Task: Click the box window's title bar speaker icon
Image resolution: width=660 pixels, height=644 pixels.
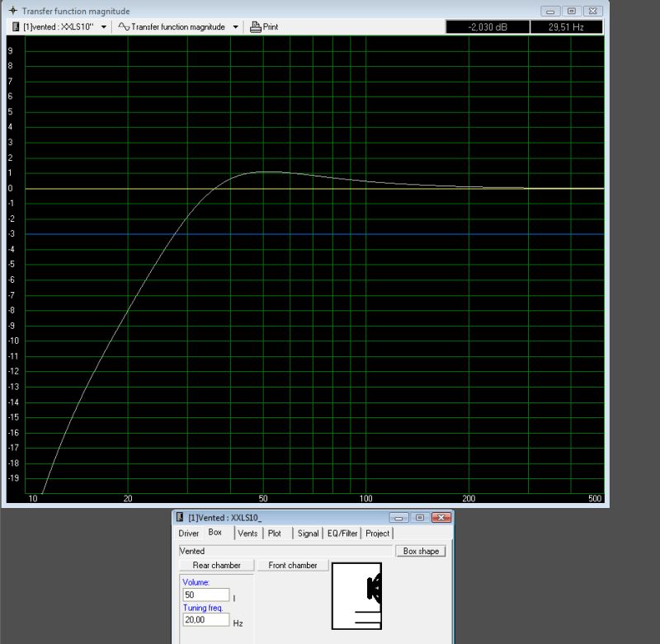Action: point(180,517)
